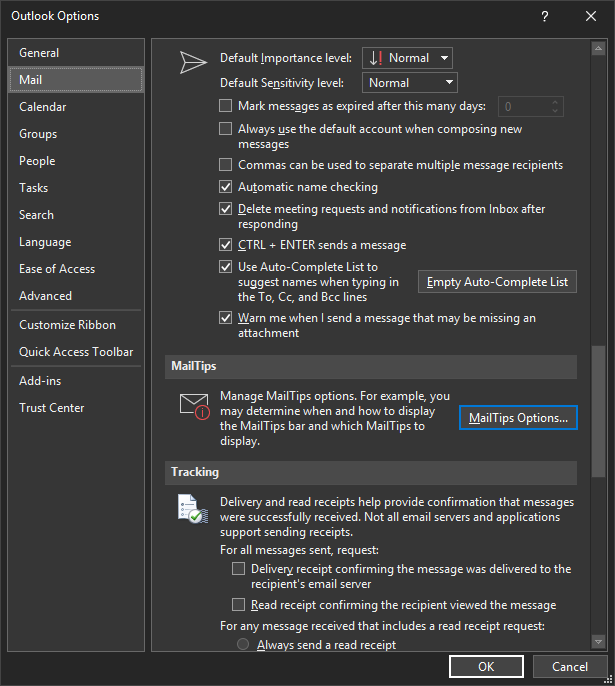Open MailTips Options dialog

[x=518, y=418]
